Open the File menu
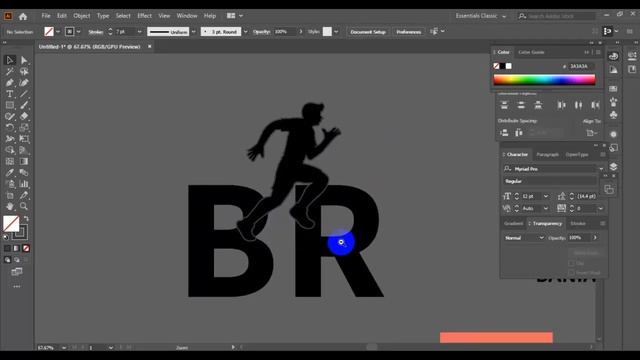This screenshot has width=640, height=360. coord(46,16)
